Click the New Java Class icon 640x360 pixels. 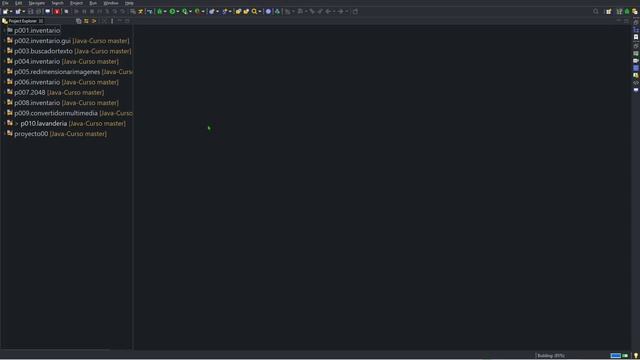coord(224,11)
